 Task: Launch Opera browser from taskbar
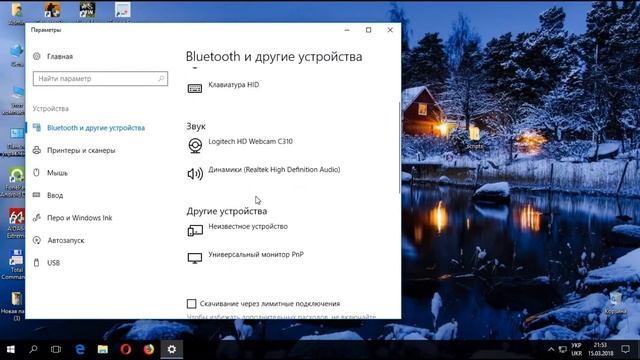[x=126, y=349]
